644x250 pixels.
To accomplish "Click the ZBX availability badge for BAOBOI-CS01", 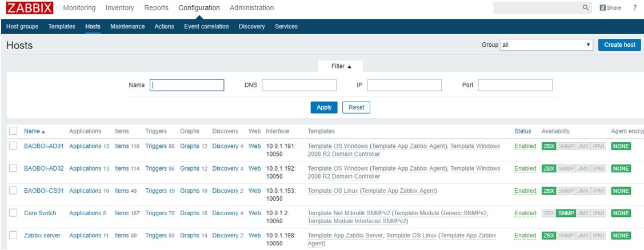I will coord(549,191).
